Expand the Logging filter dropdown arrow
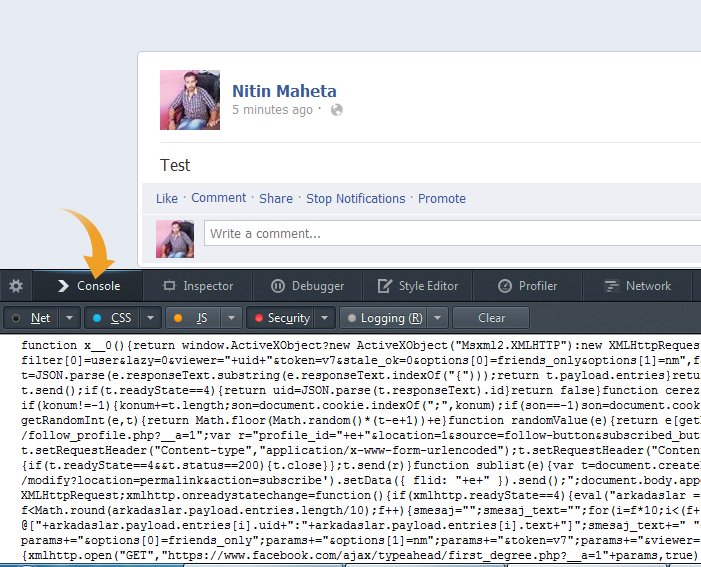This screenshot has height=567, width=701. point(438,318)
